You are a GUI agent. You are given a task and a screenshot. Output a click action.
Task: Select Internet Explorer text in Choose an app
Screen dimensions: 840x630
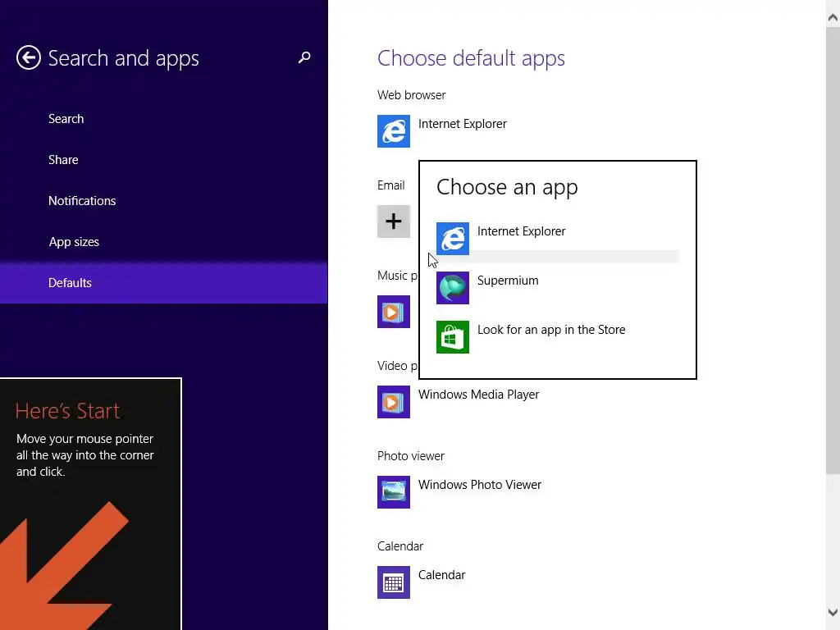(521, 231)
